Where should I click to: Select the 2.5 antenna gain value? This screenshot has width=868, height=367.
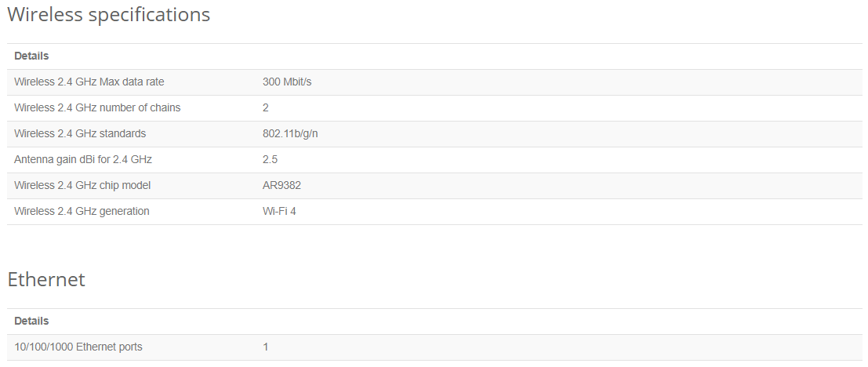pyautogui.click(x=271, y=159)
